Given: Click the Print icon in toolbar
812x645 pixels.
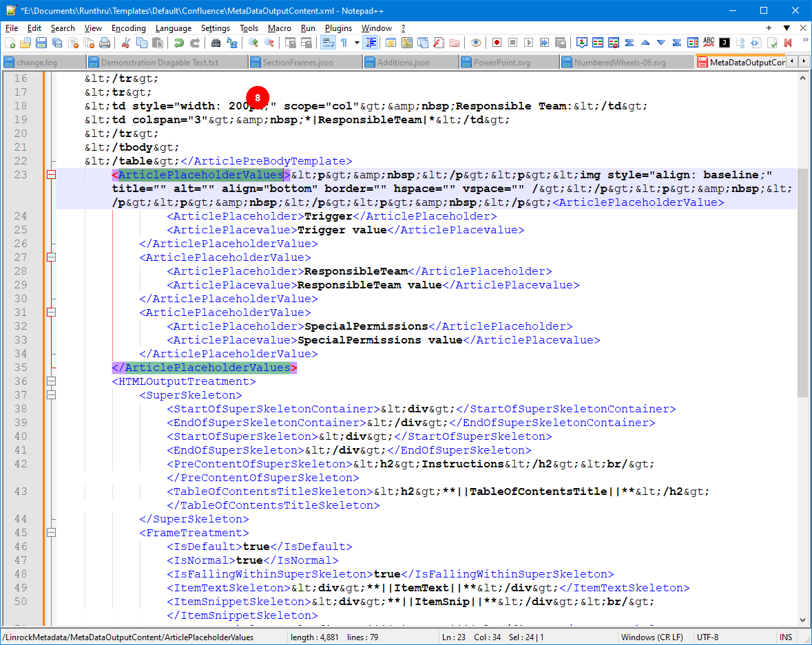Looking at the screenshot, I should click(x=105, y=43).
